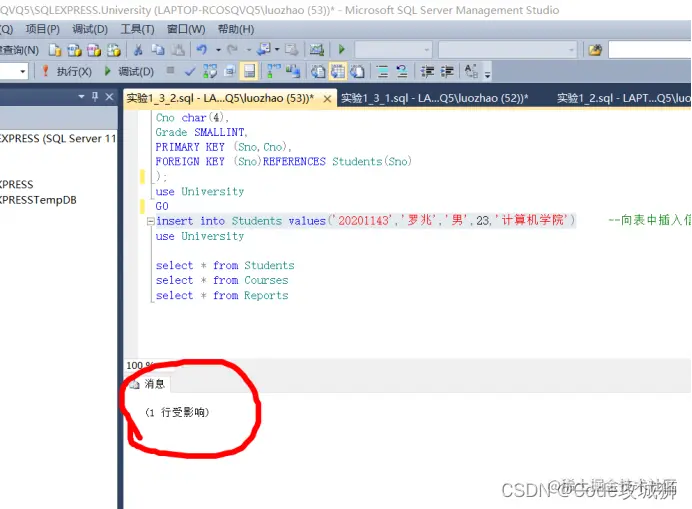Screen dimensions: 692x509
Task: Switch to 实验1_3_1.sql tab
Action: [434, 98]
